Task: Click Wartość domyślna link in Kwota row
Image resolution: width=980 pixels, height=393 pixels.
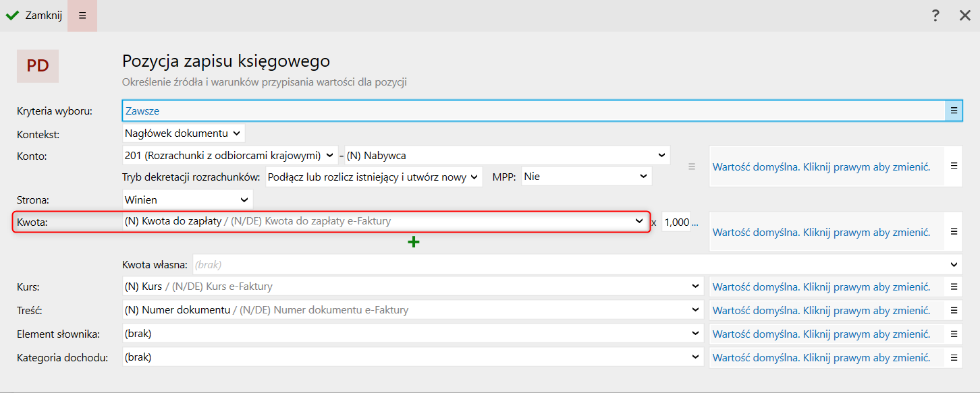Action: tap(821, 232)
